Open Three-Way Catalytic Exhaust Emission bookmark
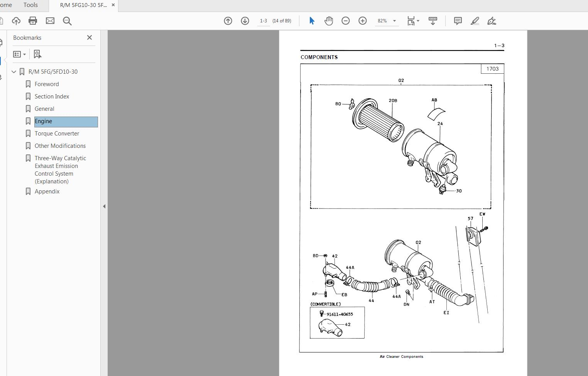This screenshot has height=376, width=588. click(x=60, y=170)
